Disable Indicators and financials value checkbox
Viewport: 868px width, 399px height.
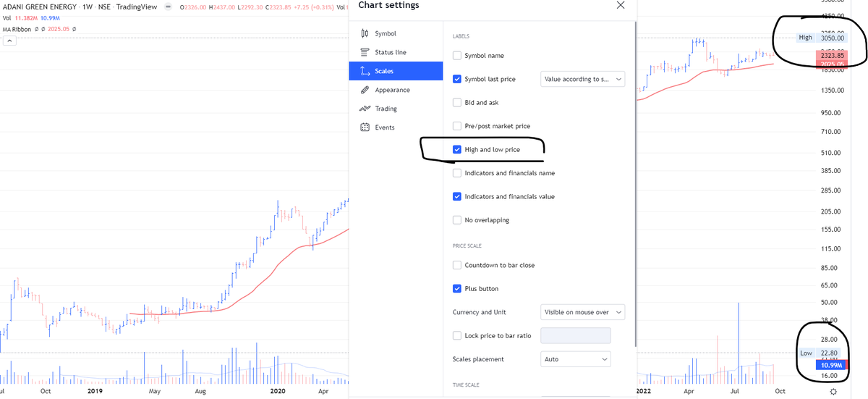pyautogui.click(x=457, y=196)
